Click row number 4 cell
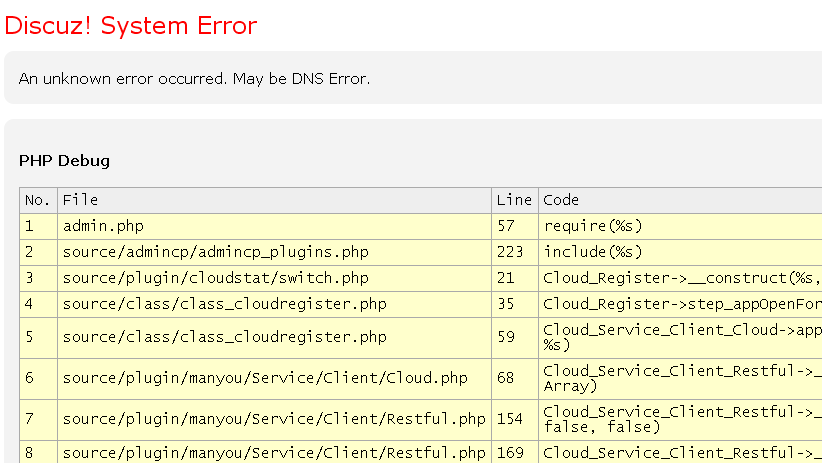The image size is (822, 463). pyautogui.click(x=38, y=304)
